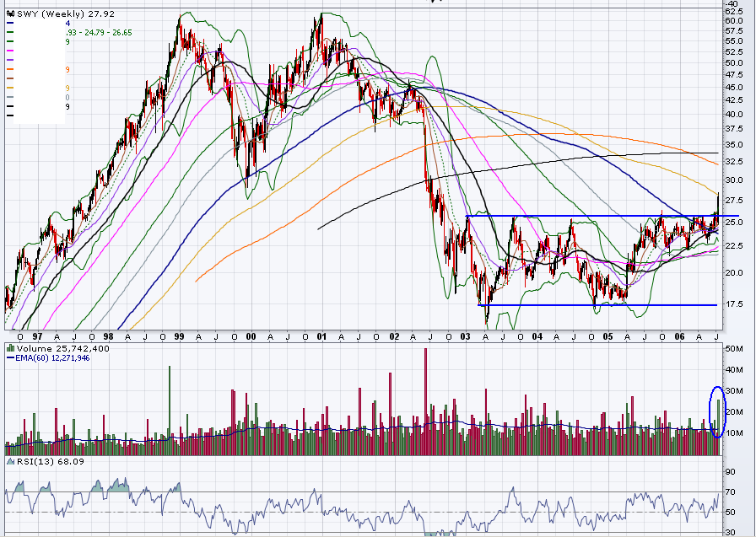This screenshot has width=756, height=537.
Task: Click the '45.0' price axis label
Action: (733, 88)
